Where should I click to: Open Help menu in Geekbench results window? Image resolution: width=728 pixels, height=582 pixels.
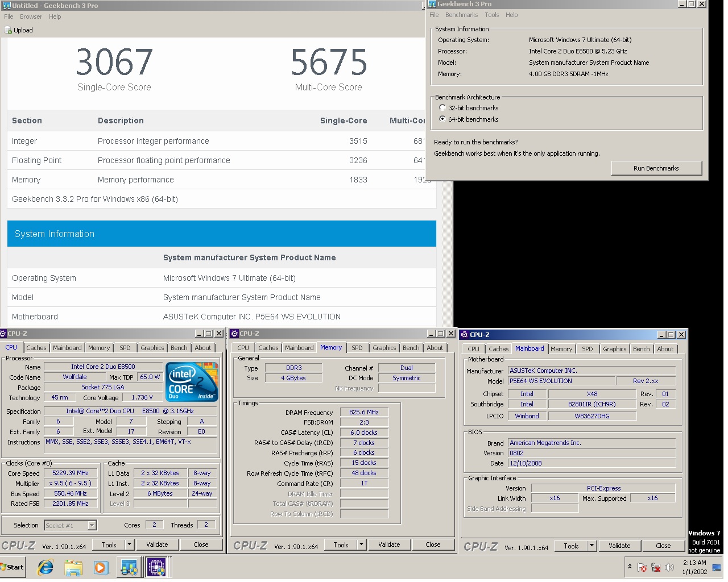tap(55, 16)
